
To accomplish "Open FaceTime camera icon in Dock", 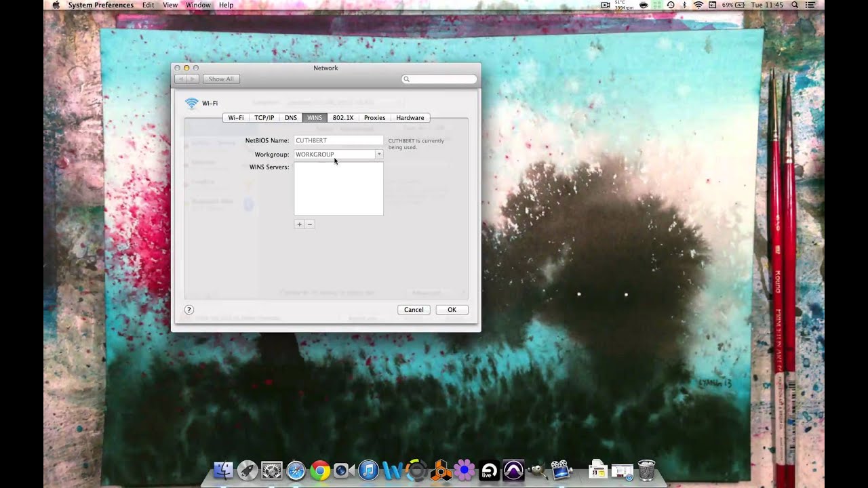I will [342, 470].
